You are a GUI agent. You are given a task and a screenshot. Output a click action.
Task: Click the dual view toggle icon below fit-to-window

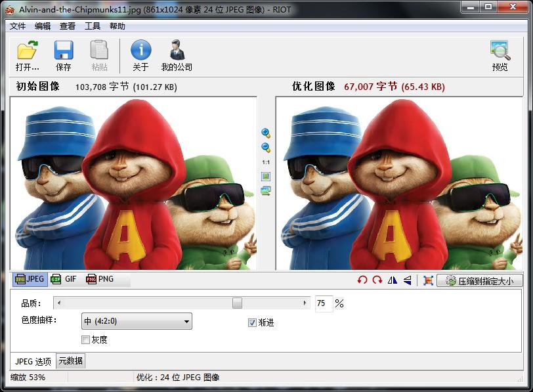pyautogui.click(x=266, y=191)
